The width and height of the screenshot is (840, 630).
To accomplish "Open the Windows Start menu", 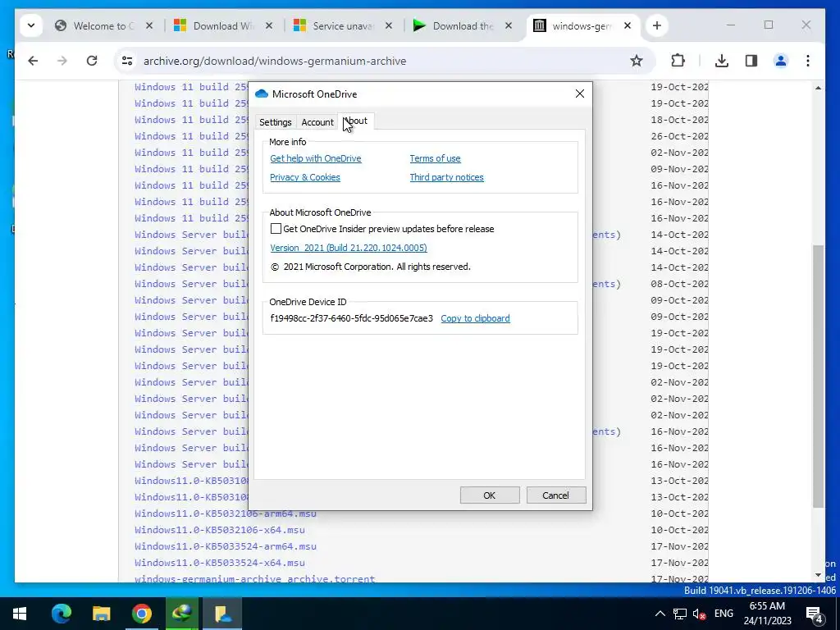I will [20, 614].
